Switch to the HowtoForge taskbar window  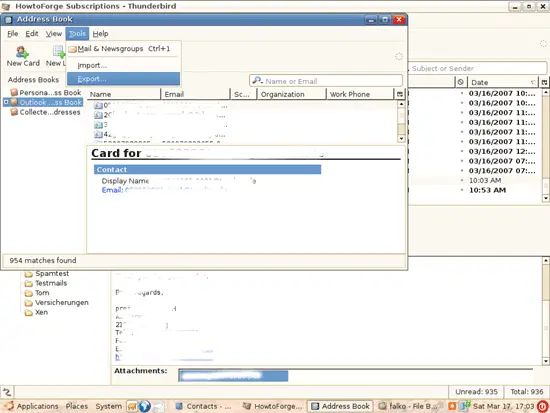(273, 406)
